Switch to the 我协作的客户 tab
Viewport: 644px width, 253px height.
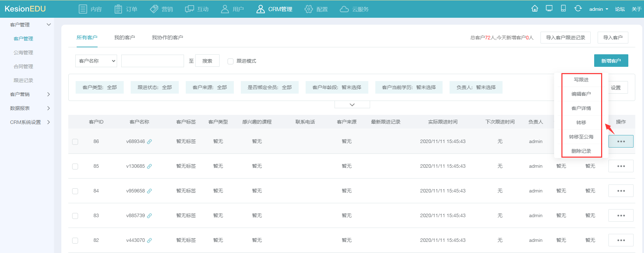pos(167,38)
